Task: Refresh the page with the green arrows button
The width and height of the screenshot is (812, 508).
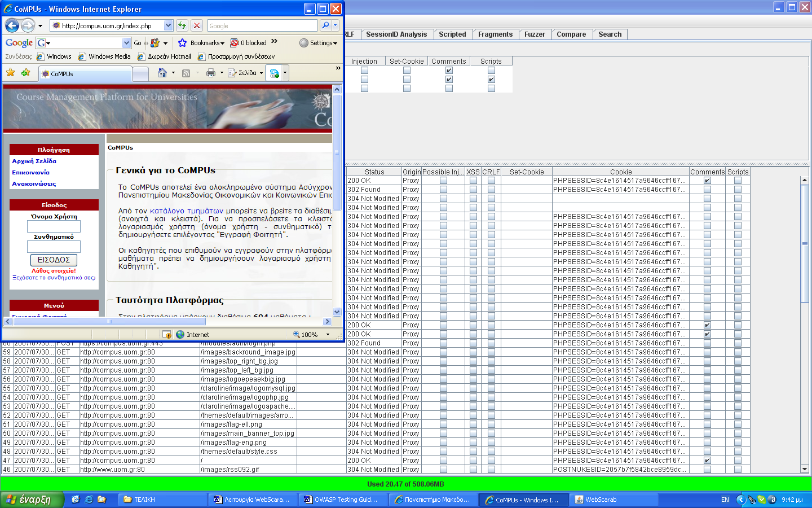Action: 182,25
